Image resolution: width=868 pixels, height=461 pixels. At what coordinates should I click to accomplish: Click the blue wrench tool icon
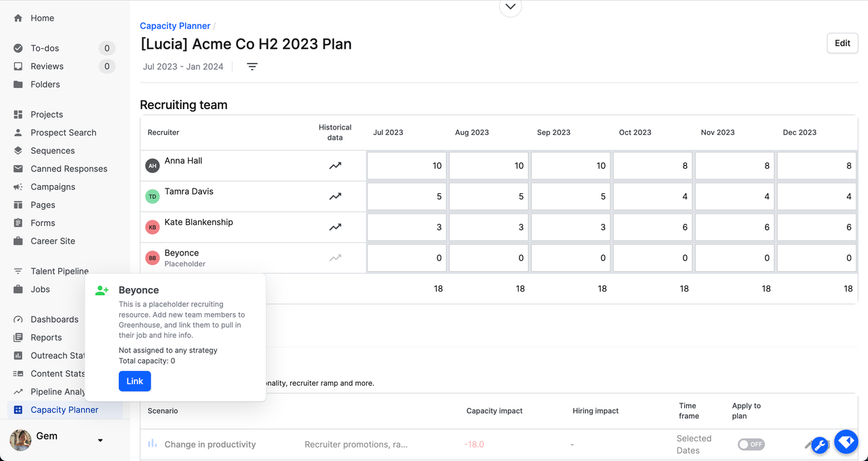(820, 445)
